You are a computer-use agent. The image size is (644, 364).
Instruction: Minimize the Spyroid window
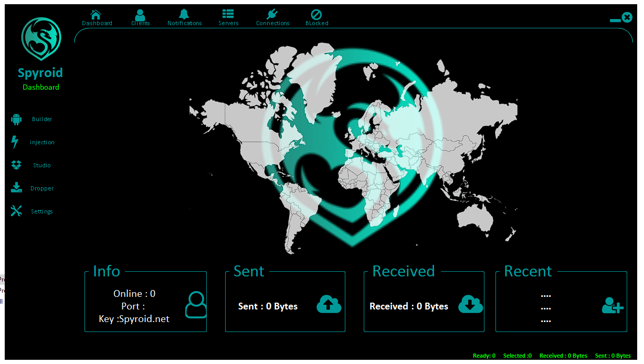[615, 20]
